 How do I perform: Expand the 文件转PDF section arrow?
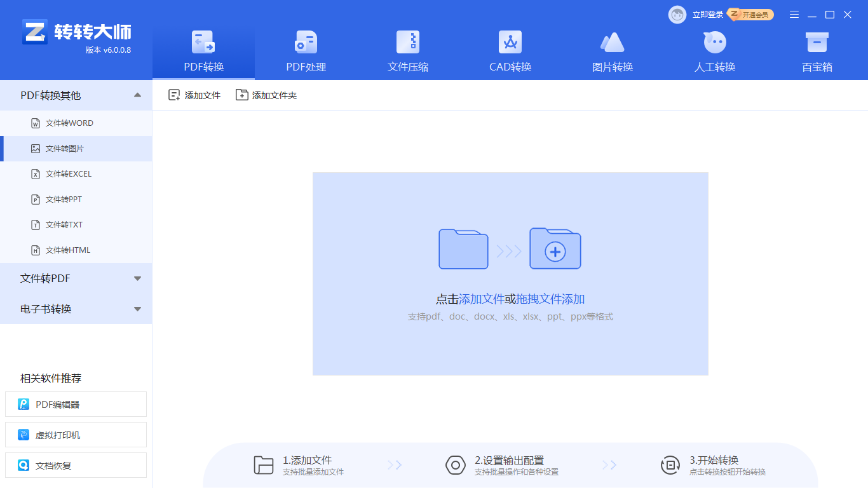coord(137,278)
